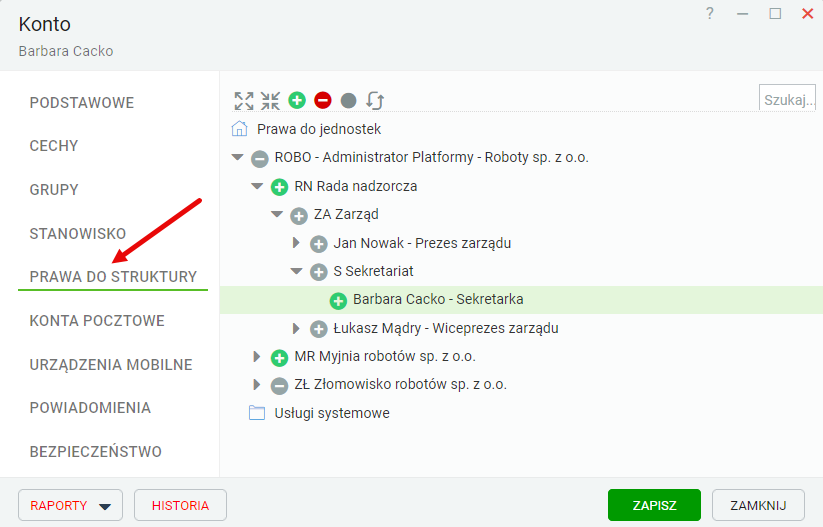
Task: Switch to KONTA POCZTOWE tab
Action: tap(97, 321)
